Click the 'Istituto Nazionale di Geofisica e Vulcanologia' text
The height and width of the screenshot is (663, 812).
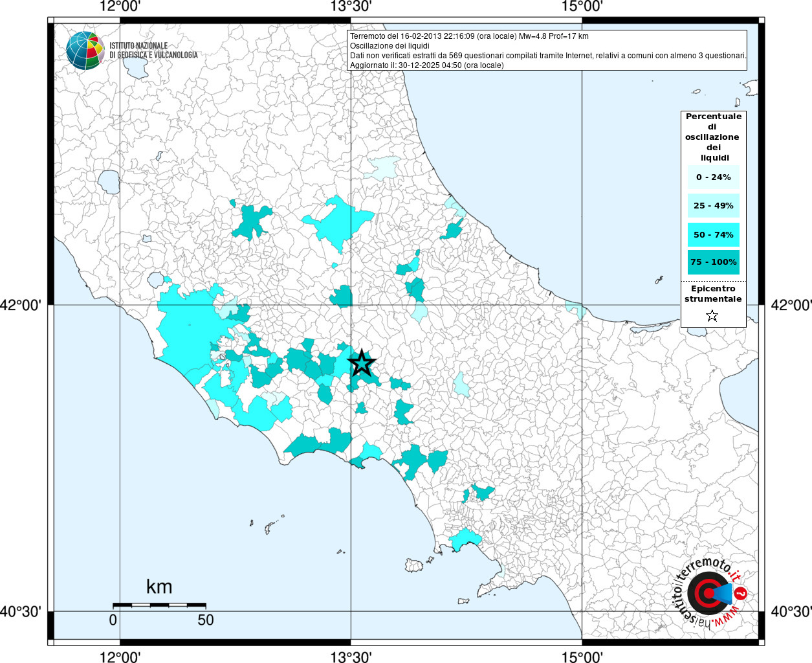(x=153, y=51)
